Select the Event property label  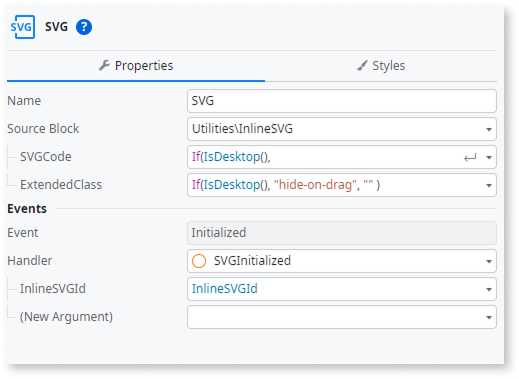point(23,233)
